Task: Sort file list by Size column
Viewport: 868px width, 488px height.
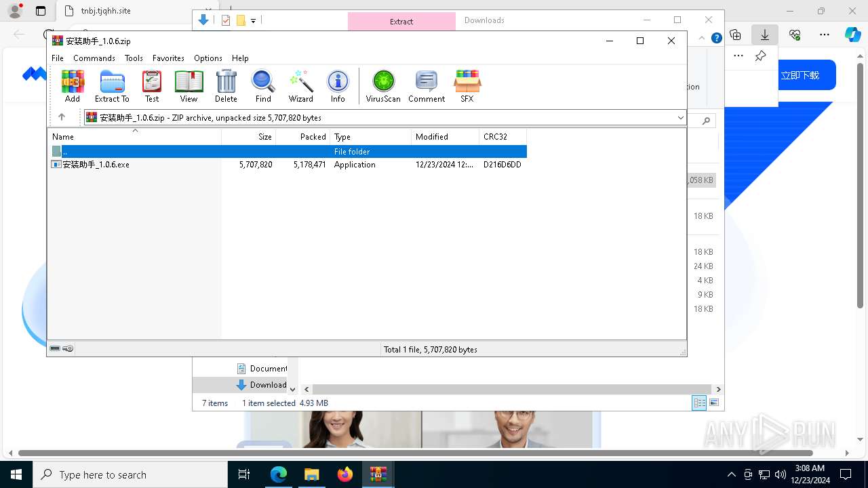Action: pyautogui.click(x=249, y=137)
